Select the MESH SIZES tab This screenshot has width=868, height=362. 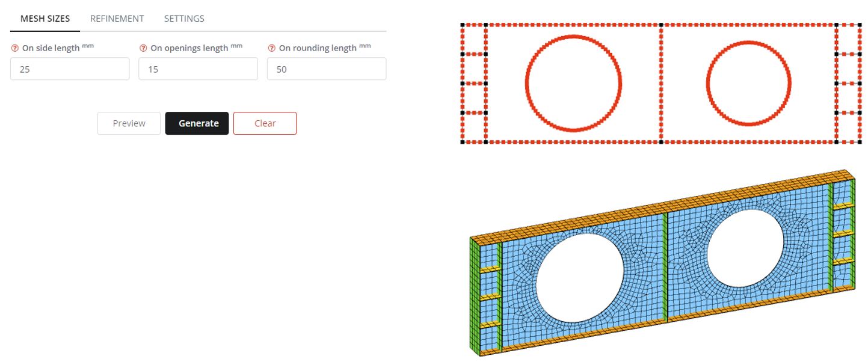pyautogui.click(x=45, y=19)
